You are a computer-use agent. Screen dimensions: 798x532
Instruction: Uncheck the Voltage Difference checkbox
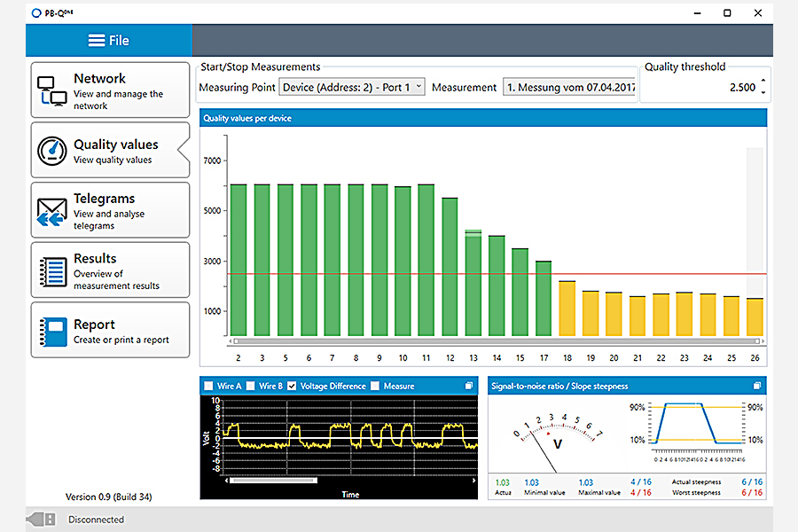tap(293, 386)
